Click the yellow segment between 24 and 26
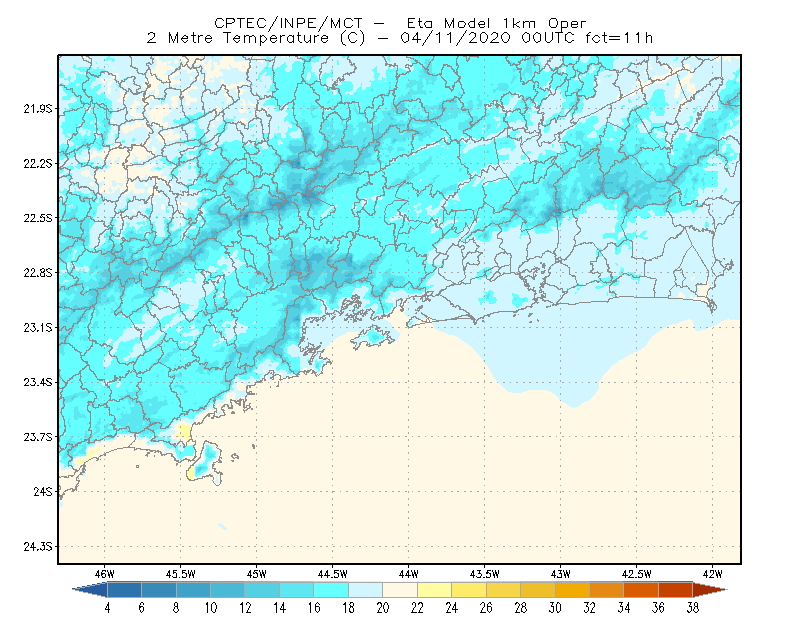The height and width of the screenshot is (618, 800). pos(469,590)
